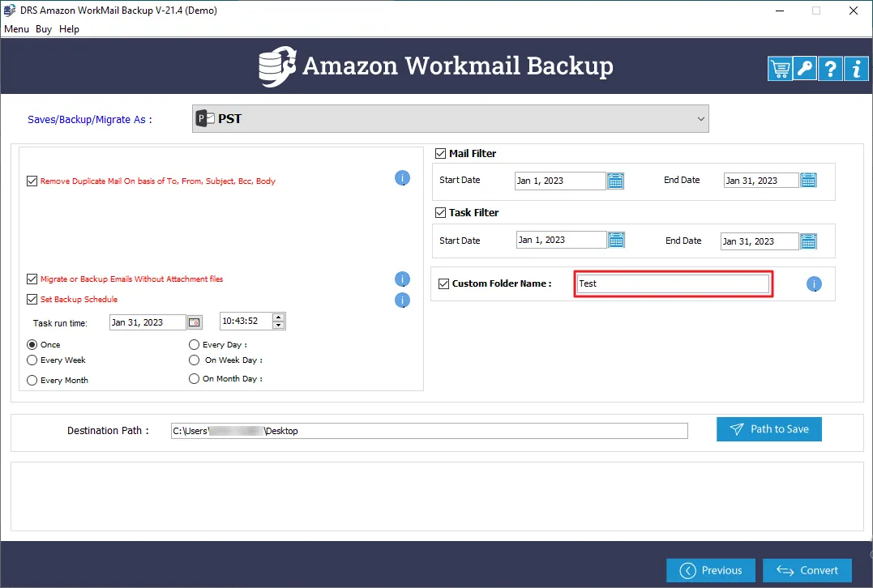Viewport: 873px width, 588px height.
Task: Select the Once schedule option
Action: pos(32,345)
